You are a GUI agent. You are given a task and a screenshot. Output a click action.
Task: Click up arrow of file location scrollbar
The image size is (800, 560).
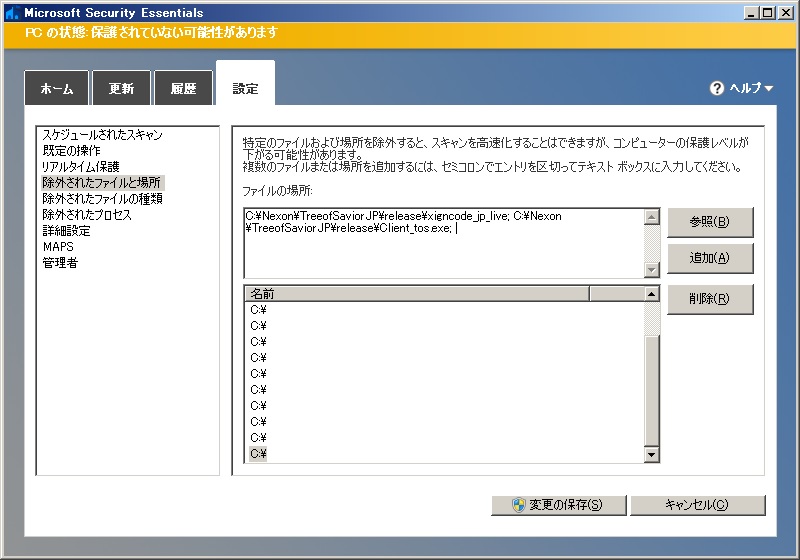652,217
